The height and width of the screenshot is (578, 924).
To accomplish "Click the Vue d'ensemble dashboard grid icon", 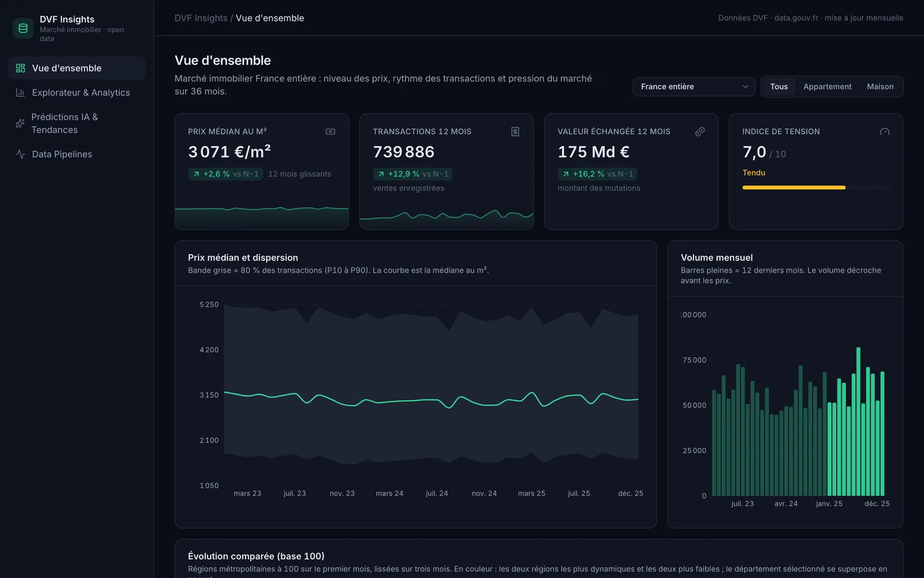I will coord(21,68).
